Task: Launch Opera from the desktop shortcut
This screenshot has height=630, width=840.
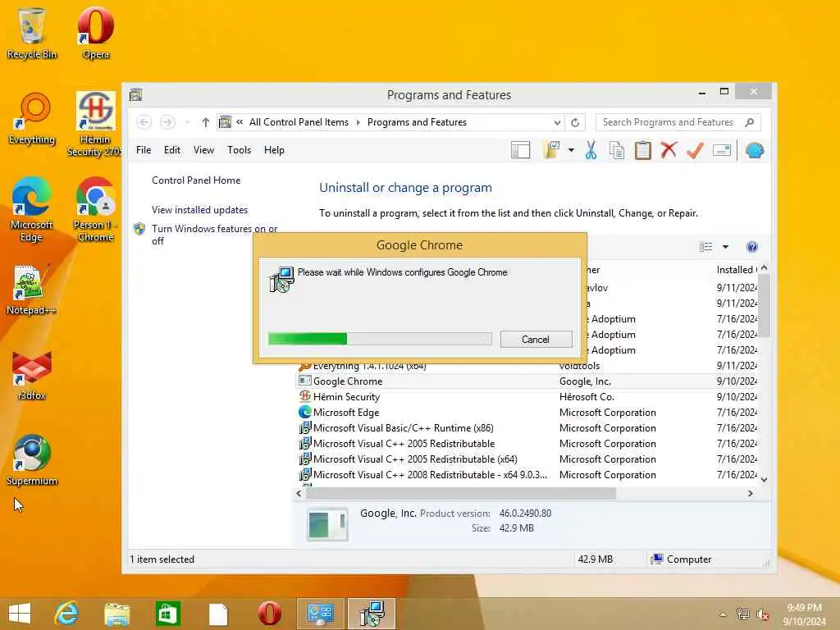Action: pos(95,33)
